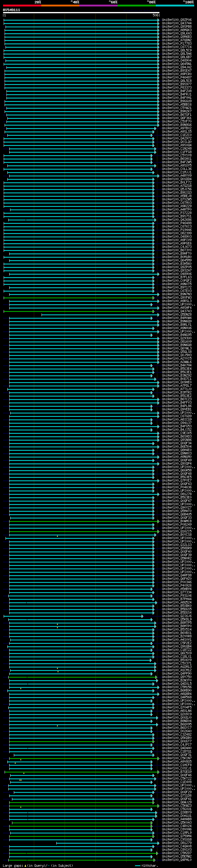Select hit label UniRef100_P40926
197x868 pixels.
[177, 585]
